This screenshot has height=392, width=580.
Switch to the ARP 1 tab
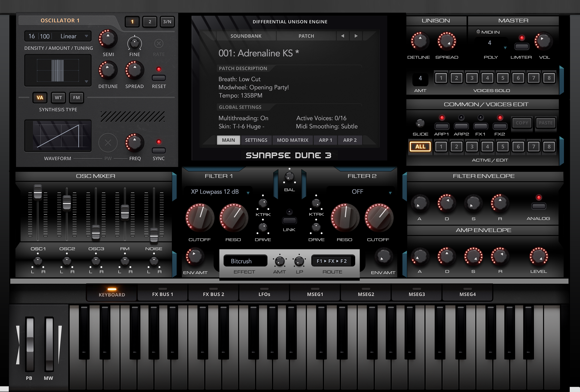tap(326, 140)
